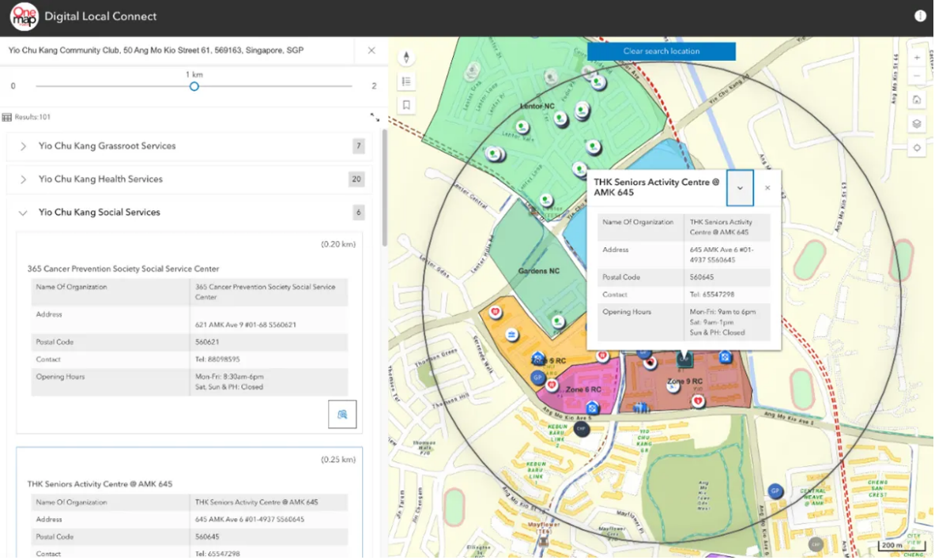Click the map home extent button

(x=917, y=100)
